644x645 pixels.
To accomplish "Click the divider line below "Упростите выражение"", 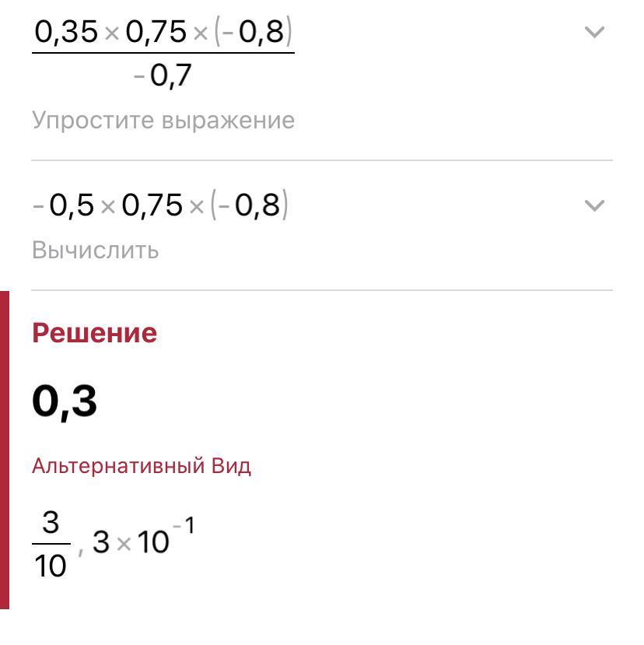I will [322, 160].
